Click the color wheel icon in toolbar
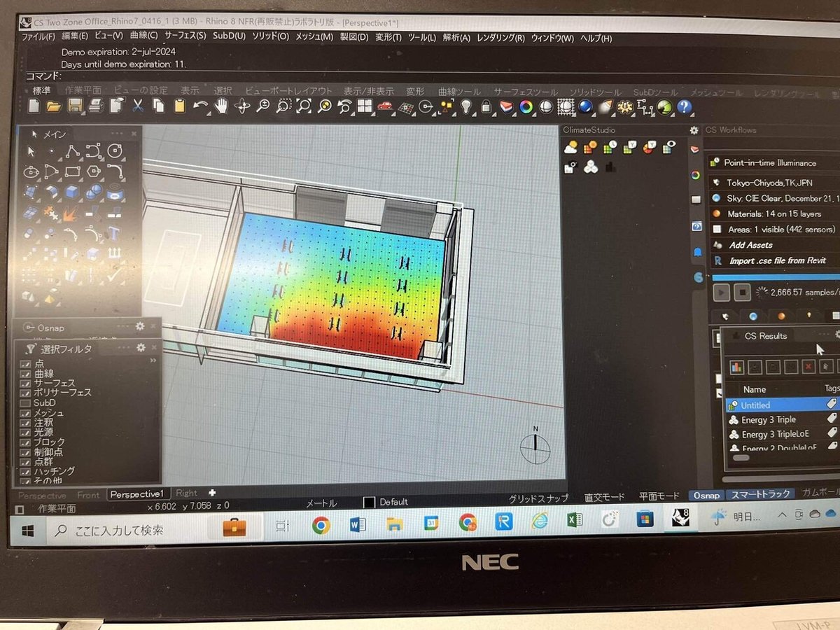This screenshot has width=840, height=630. 526,107
